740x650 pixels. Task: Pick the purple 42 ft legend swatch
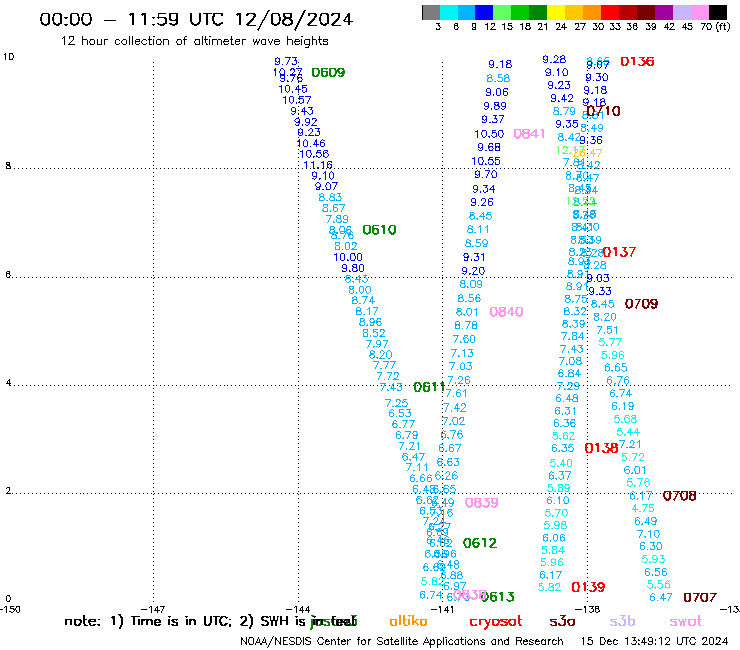tap(663, 12)
